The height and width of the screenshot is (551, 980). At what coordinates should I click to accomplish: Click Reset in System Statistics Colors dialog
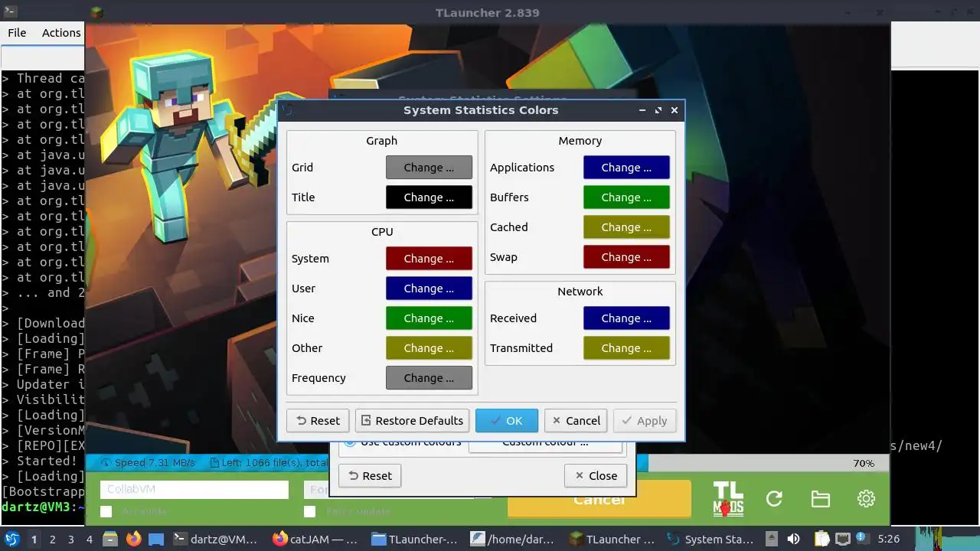coord(318,421)
